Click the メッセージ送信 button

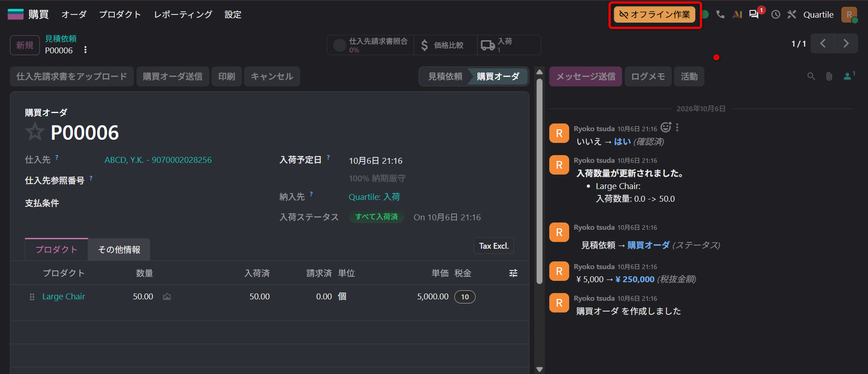click(x=585, y=76)
